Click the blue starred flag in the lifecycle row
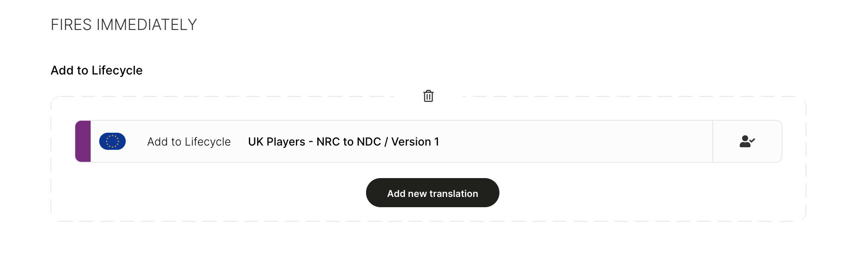This screenshot has width=868, height=262. click(x=112, y=141)
